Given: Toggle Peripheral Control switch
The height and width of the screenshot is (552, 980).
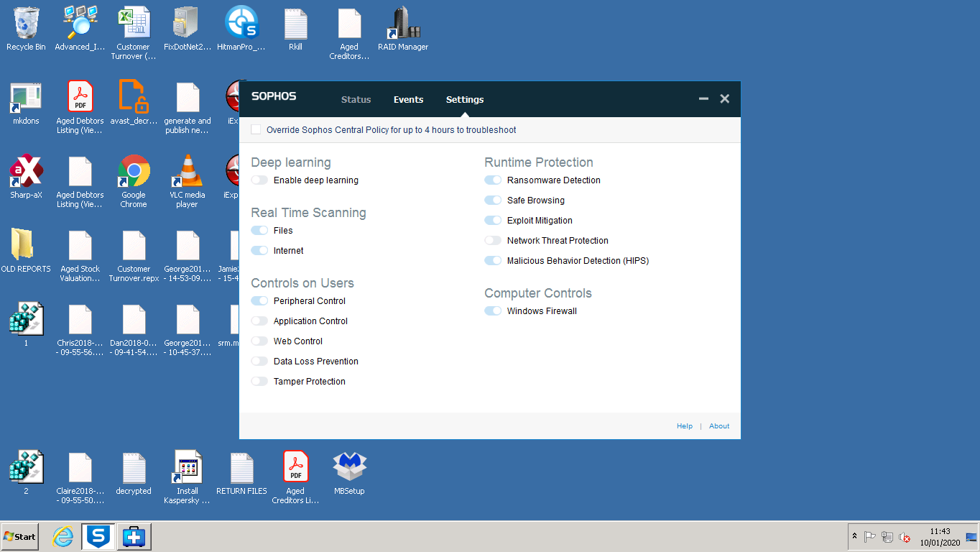Looking at the screenshot, I should pyautogui.click(x=259, y=301).
